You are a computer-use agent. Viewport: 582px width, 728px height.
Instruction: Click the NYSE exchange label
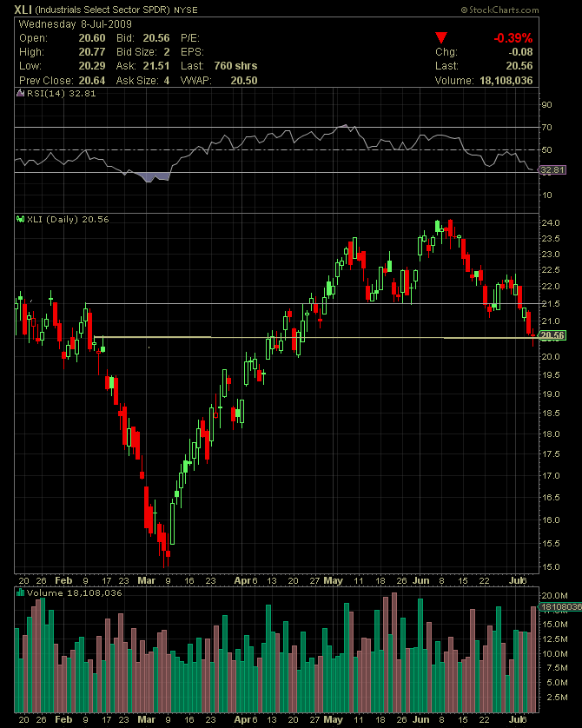pos(186,10)
